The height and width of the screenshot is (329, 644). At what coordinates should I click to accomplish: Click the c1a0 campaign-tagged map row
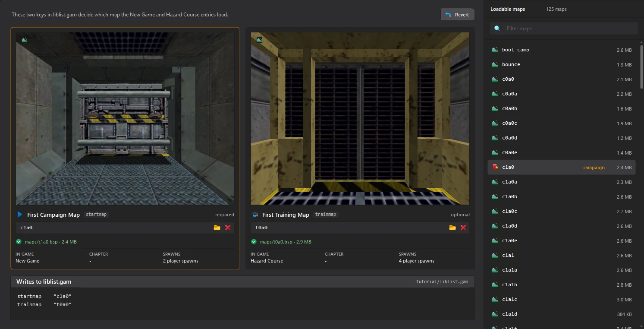tap(561, 168)
